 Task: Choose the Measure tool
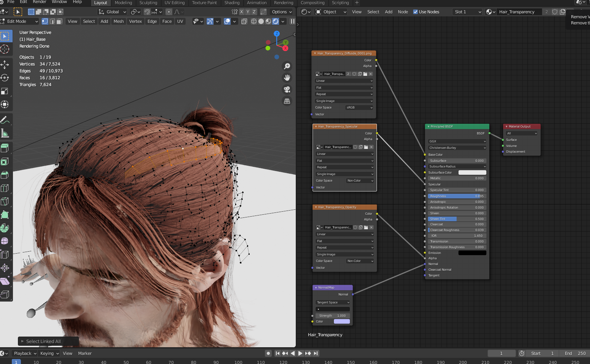click(x=5, y=133)
